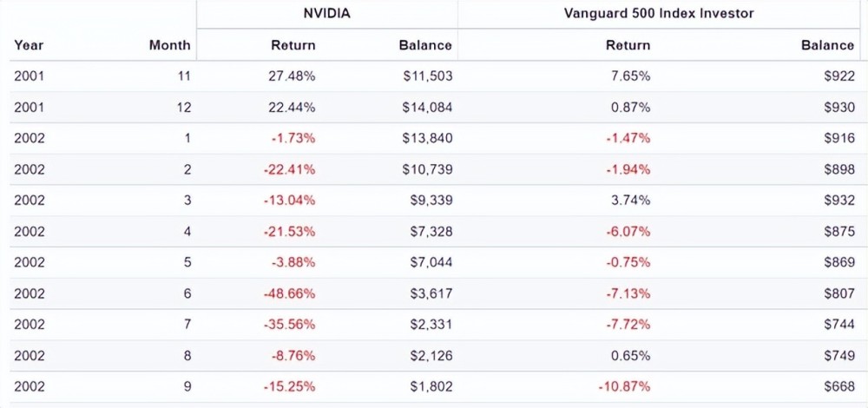Select the $1,802 NVIDIA balance cell

click(x=431, y=387)
